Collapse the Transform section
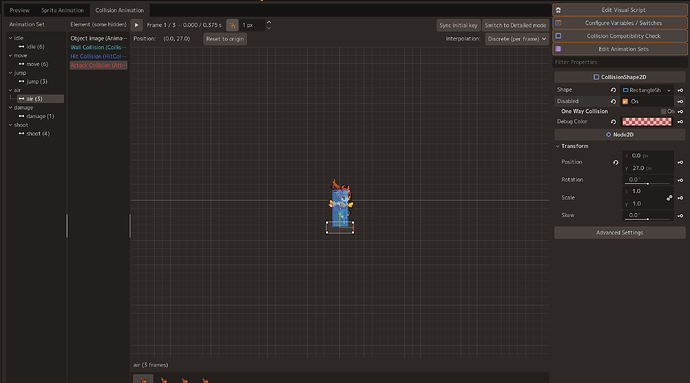 558,146
